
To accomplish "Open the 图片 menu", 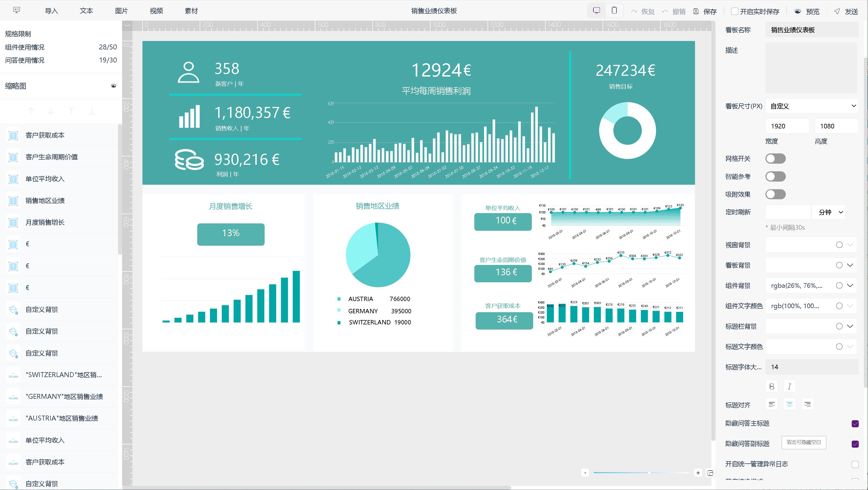I will 121,11.
